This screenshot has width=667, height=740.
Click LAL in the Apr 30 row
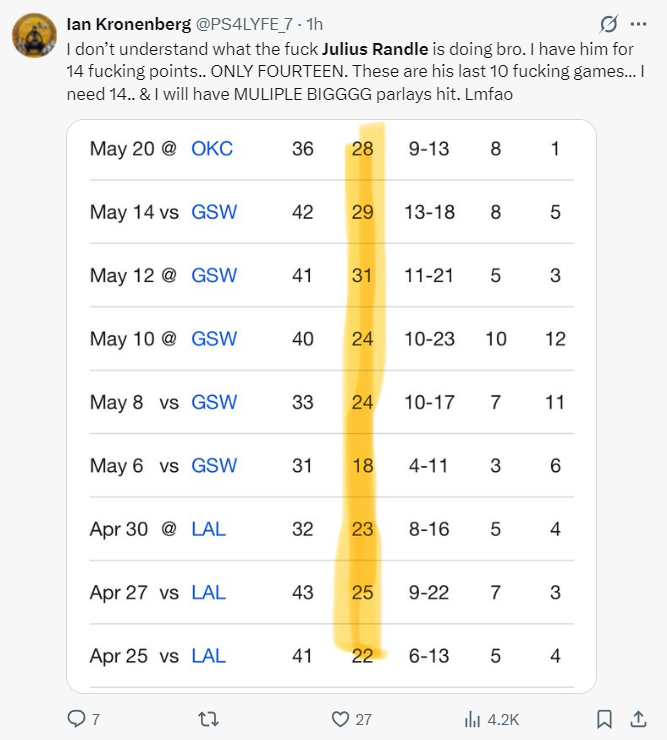coord(208,529)
